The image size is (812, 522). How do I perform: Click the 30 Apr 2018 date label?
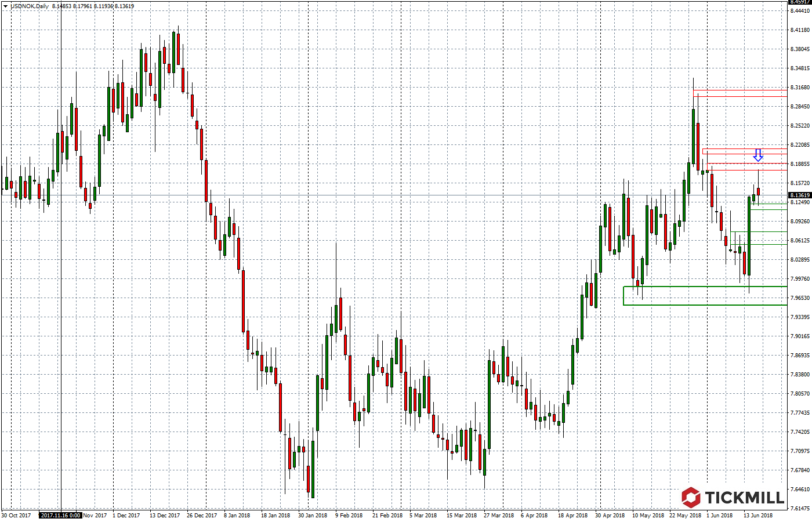(610, 515)
